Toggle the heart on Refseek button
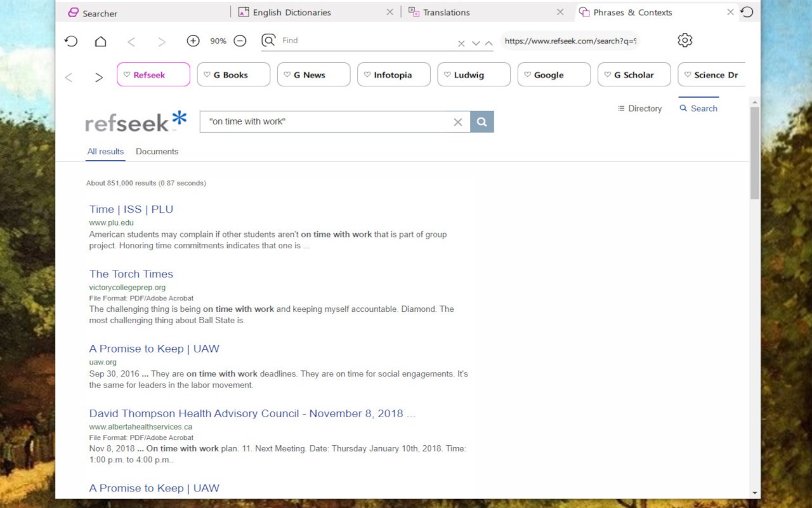The image size is (812, 508). 127,75
